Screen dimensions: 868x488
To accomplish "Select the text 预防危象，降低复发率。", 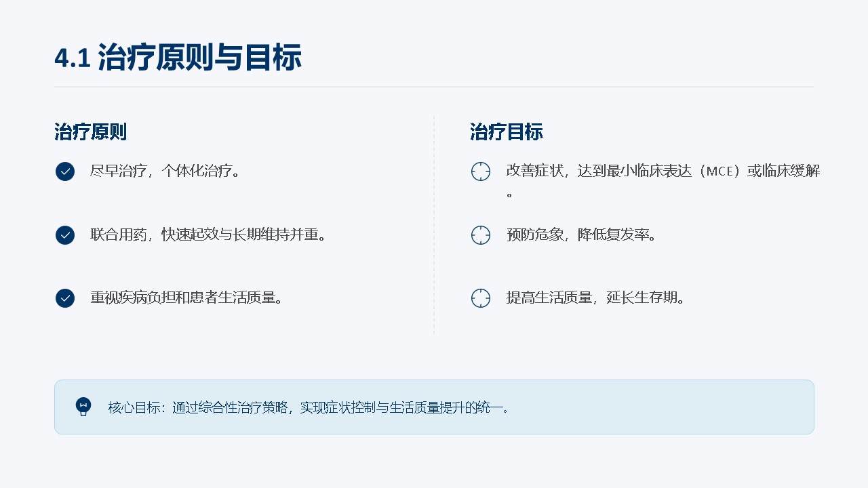I will 582,235.
